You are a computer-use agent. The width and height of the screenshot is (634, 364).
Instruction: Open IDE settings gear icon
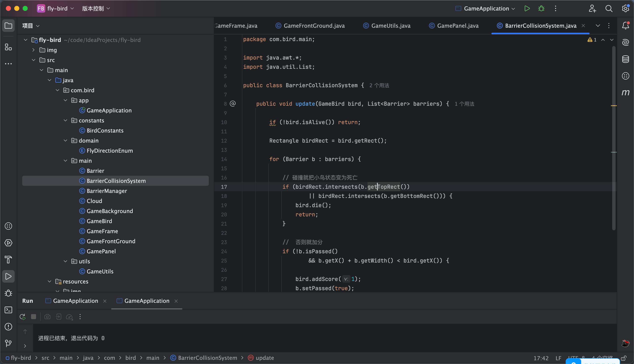coord(625,9)
